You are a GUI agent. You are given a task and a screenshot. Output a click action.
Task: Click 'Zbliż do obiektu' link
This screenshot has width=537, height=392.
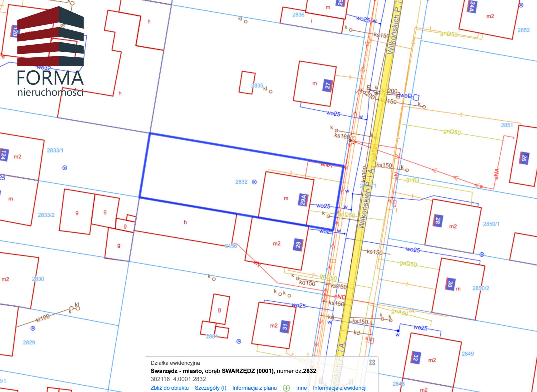point(169,388)
